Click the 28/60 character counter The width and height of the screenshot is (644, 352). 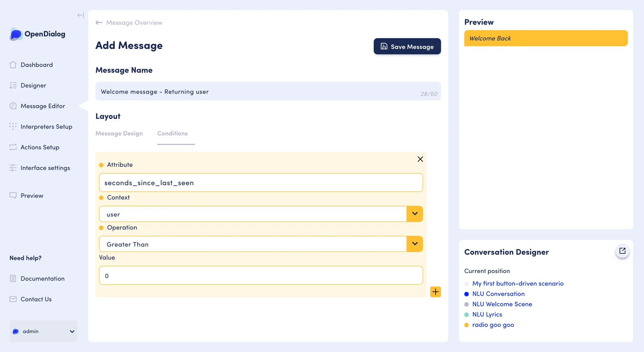[x=429, y=94]
